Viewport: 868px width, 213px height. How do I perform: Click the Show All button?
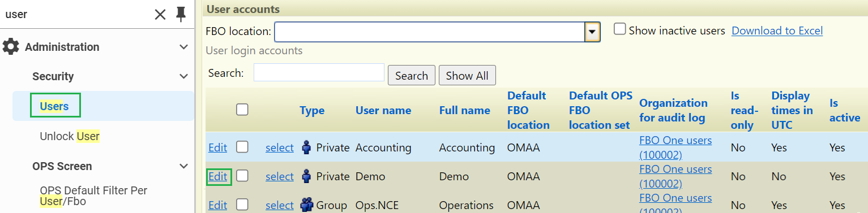(x=467, y=75)
